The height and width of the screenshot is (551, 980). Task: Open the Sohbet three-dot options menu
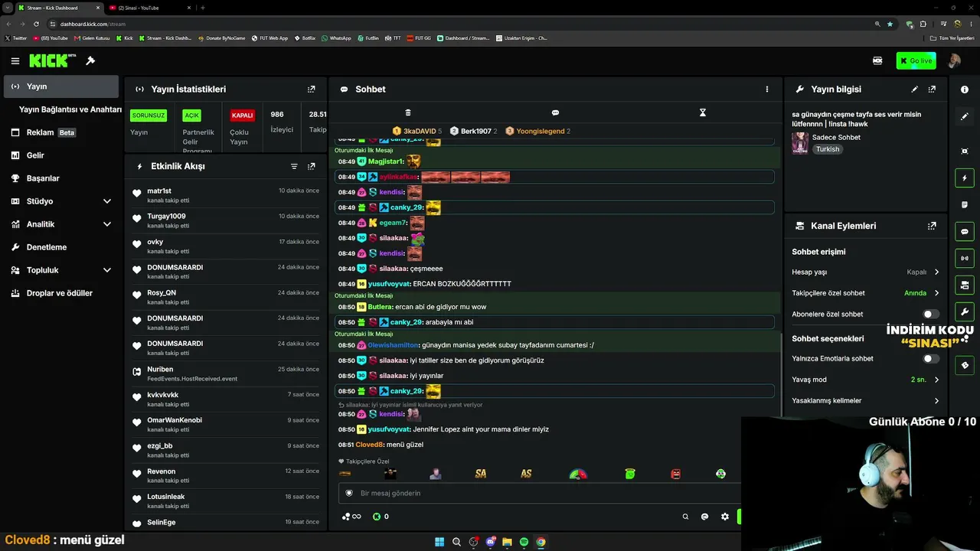pos(767,90)
